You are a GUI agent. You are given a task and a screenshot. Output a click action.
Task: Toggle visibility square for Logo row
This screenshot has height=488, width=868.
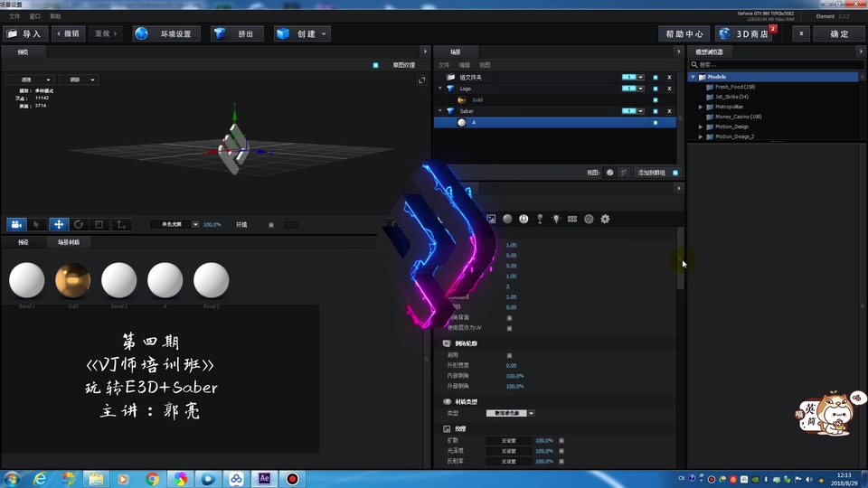click(x=656, y=89)
